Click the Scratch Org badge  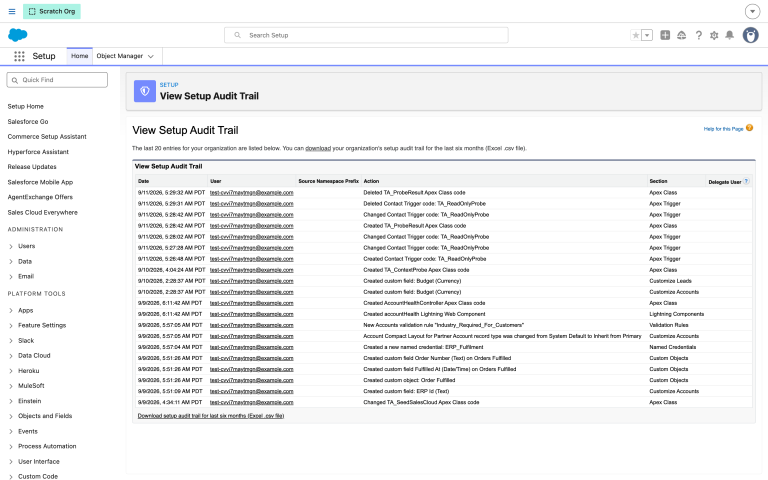click(52, 11)
